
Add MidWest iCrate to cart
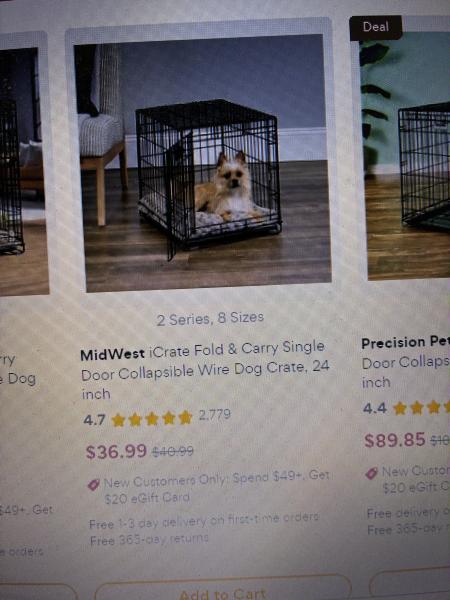(222, 591)
